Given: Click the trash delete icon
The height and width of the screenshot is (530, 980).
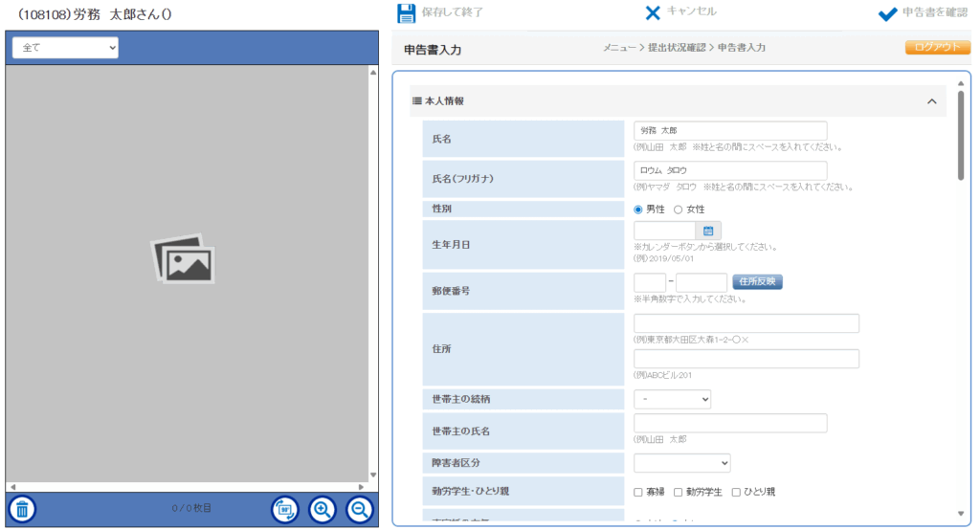Looking at the screenshot, I should click(23, 509).
